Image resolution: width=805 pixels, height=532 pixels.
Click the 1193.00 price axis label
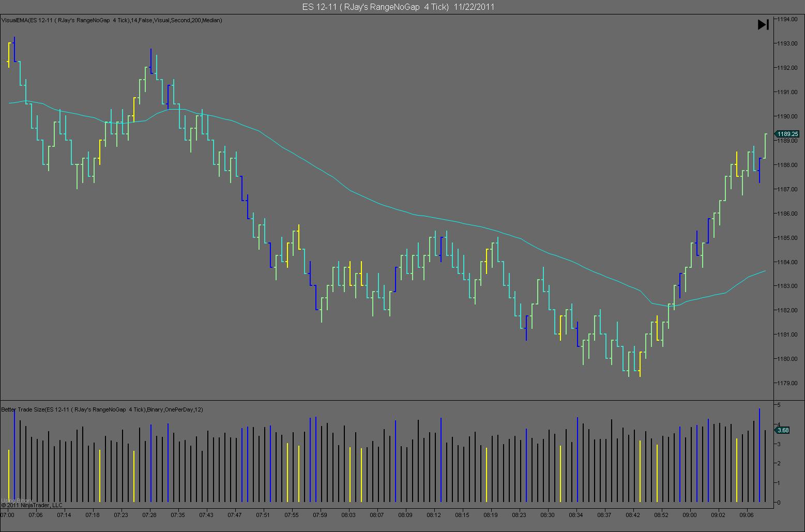[x=787, y=43]
